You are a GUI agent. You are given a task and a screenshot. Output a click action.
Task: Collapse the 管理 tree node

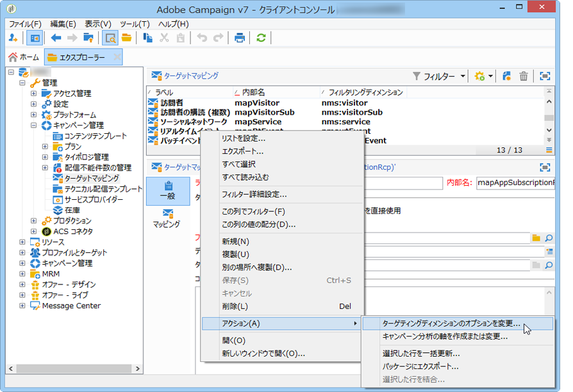click(22, 83)
